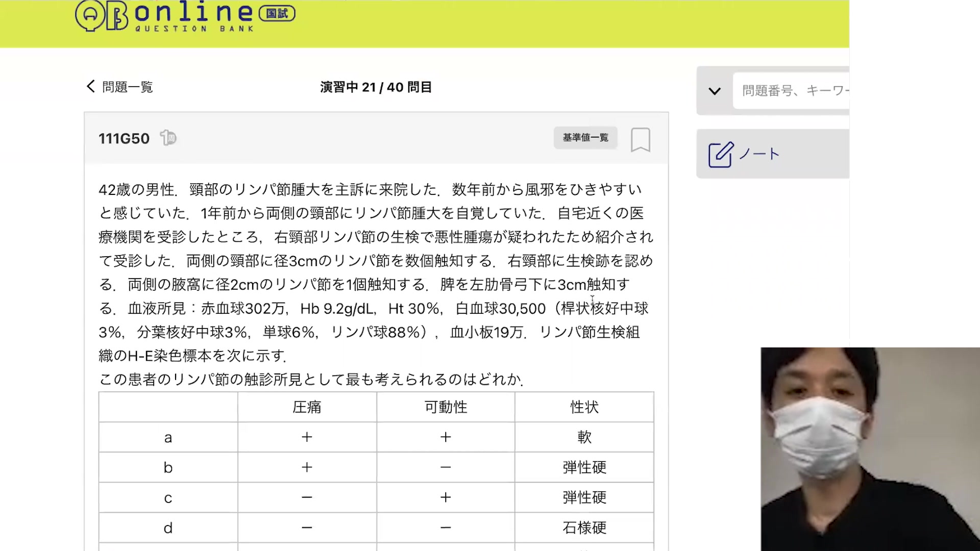The height and width of the screenshot is (551, 980).
Task: Click the ノート pencil edit icon
Action: click(720, 155)
